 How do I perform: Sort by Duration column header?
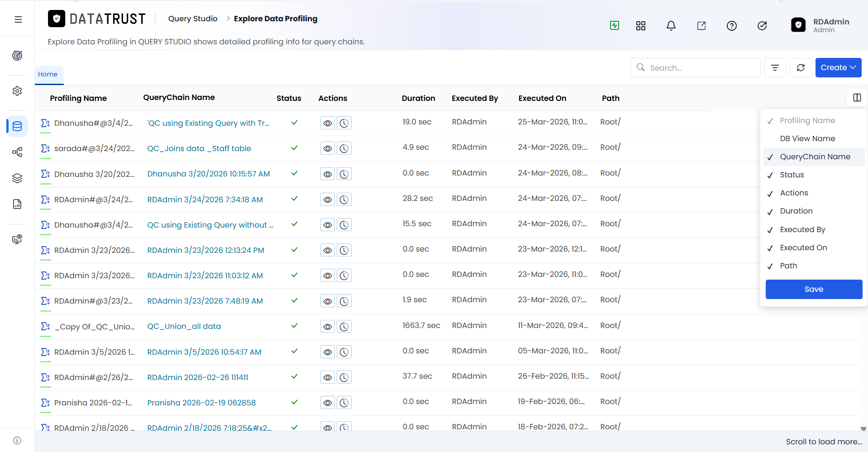pyautogui.click(x=418, y=98)
